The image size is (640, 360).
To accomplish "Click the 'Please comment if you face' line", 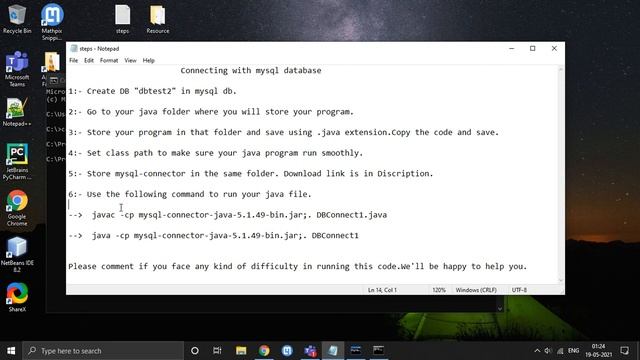I will pyautogui.click(x=298, y=267).
